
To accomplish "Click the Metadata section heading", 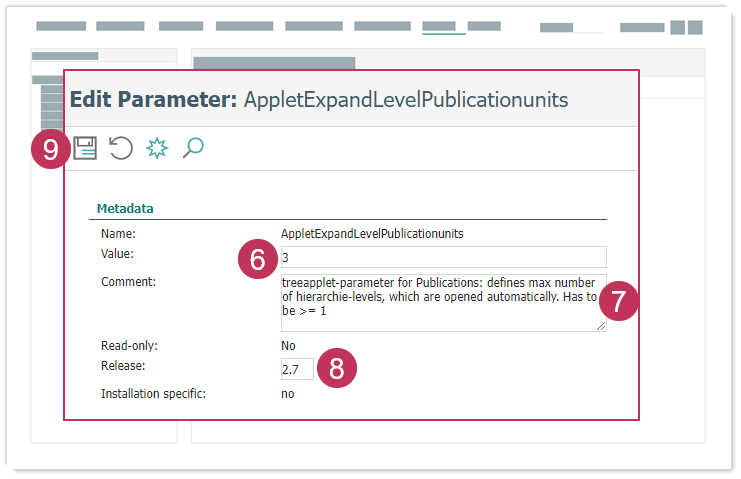I will point(125,209).
